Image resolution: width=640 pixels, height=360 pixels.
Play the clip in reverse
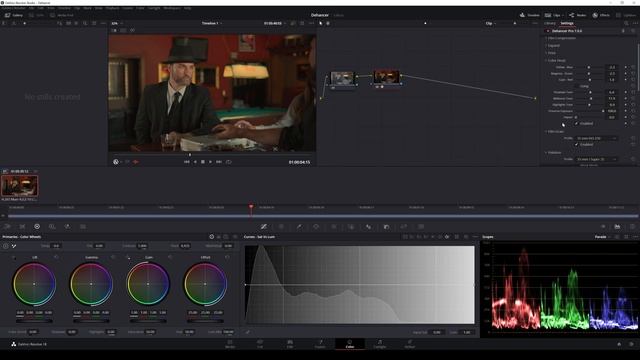click(195, 162)
